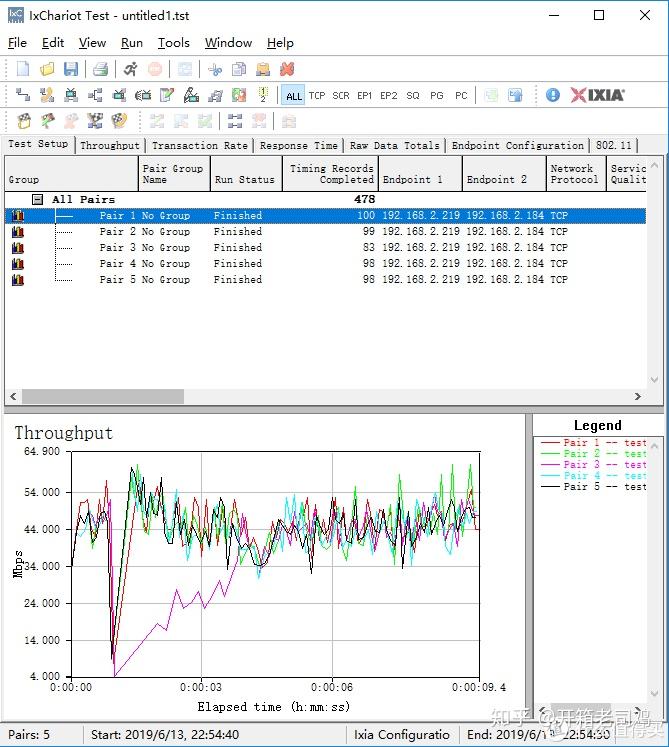
Task: Click the checkered flag clipboard icon
Action: (x=24, y=121)
